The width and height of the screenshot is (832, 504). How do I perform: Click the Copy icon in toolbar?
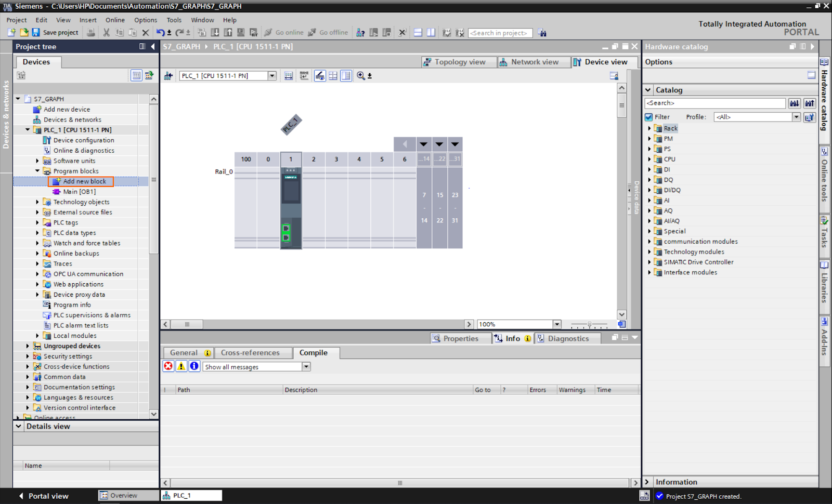(x=120, y=32)
